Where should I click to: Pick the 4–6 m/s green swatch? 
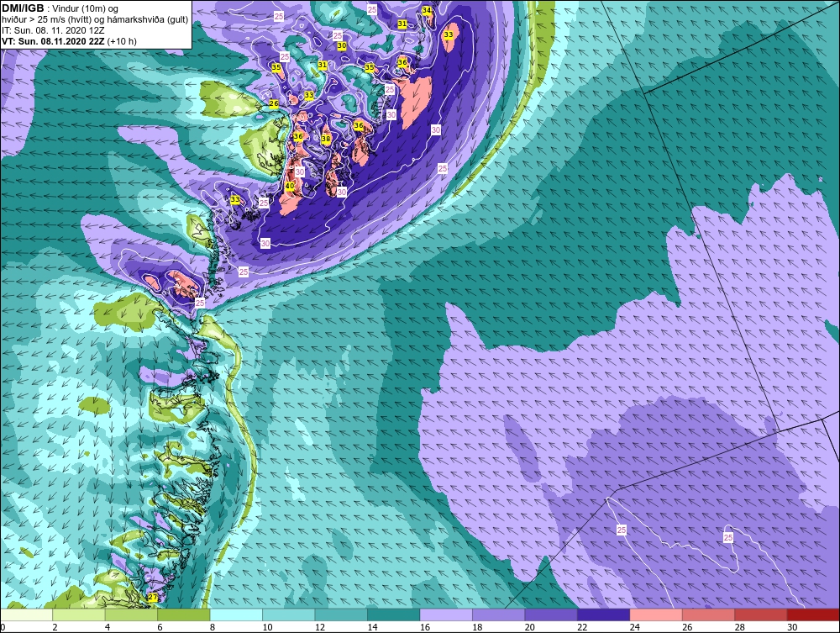pos(131,615)
